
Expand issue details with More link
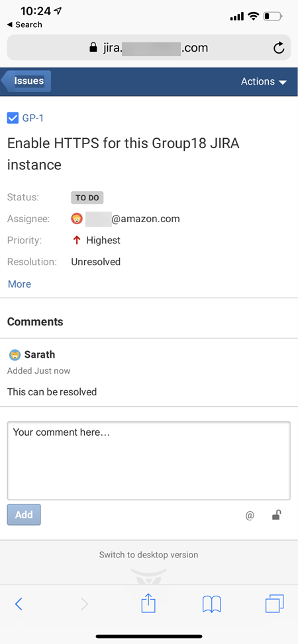(x=19, y=284)
